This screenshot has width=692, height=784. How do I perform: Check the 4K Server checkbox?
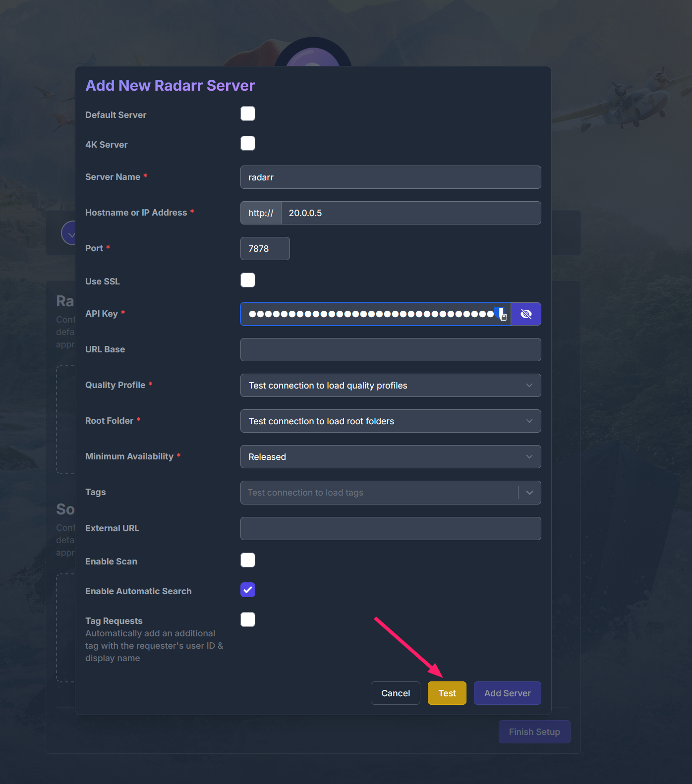[248, 144]
